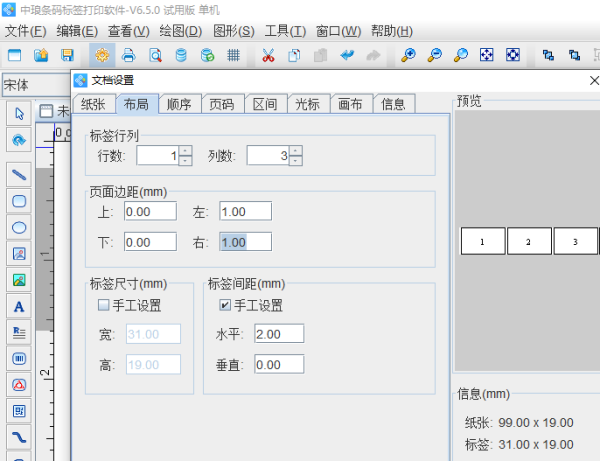Switch to the 画布 tab
This screenshot has width=600, height=461.
point(351,104)
